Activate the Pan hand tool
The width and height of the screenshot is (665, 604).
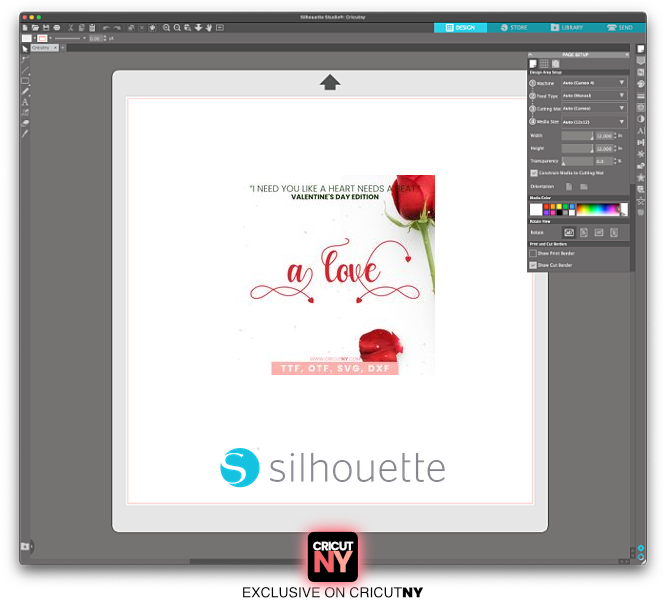tap(209, 28)
